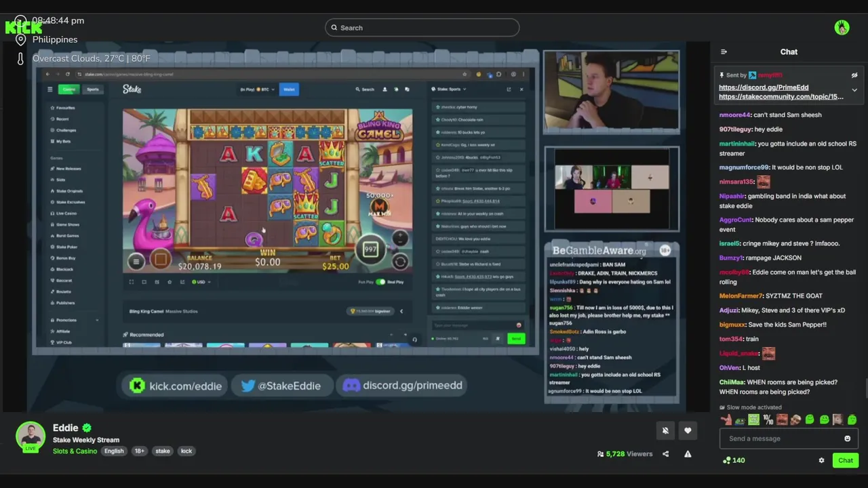Click the 997 autoplay counter button
The image size is (868, 488).
[370, 249]
